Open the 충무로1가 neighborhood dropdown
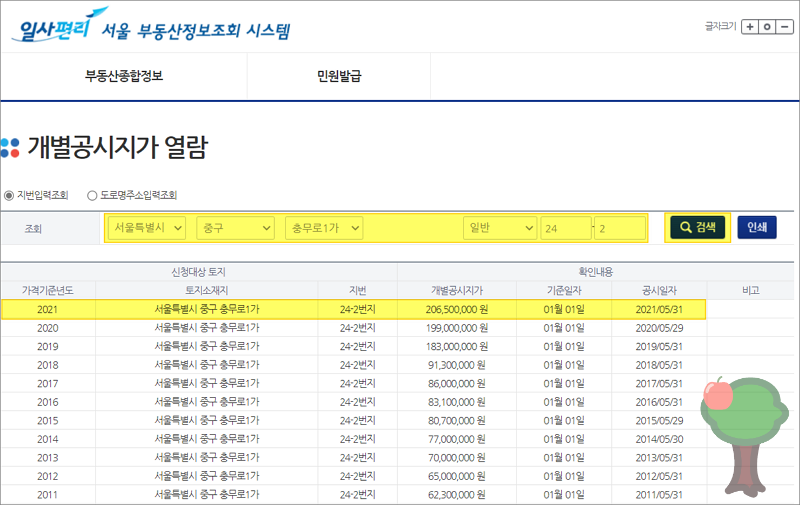Image resolution: width=800 pixels, height=505 pixels. tap(324, 228)
